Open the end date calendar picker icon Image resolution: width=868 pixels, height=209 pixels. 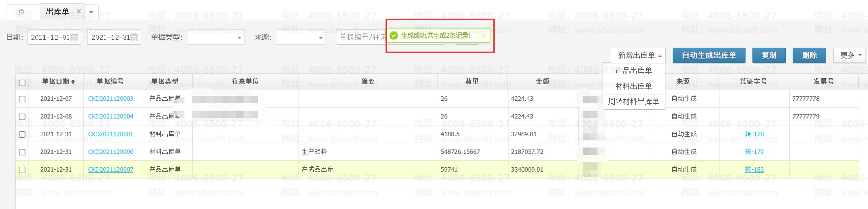tap(134, 37)
